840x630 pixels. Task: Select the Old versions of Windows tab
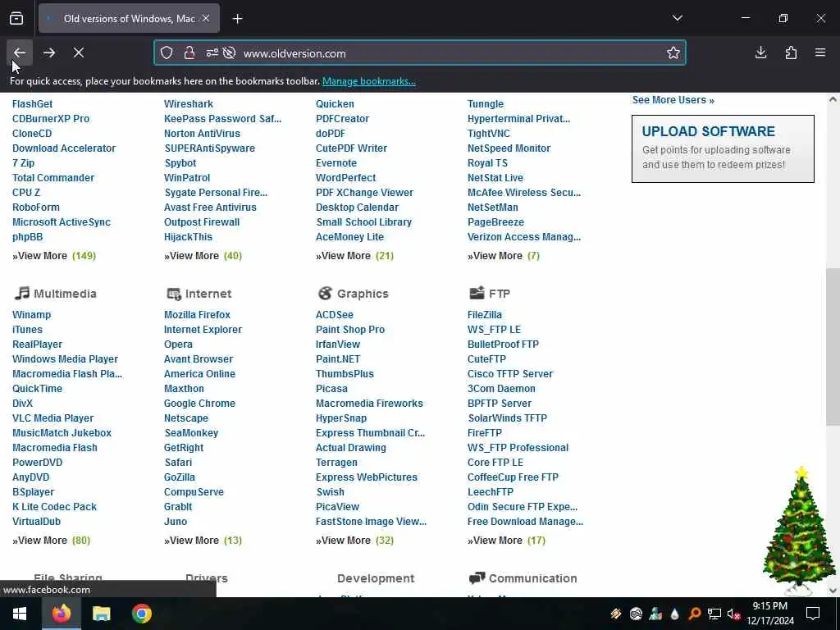pos(129,18)
